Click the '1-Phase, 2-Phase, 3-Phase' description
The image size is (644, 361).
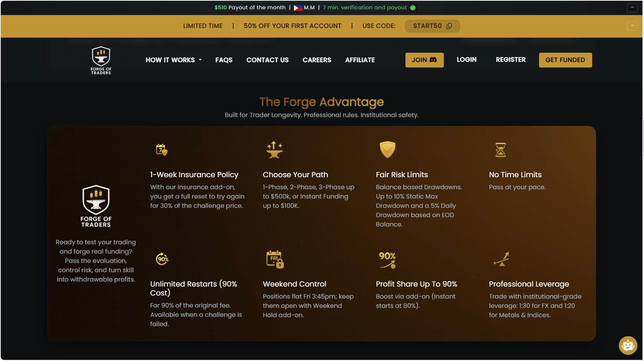point(309,197)
